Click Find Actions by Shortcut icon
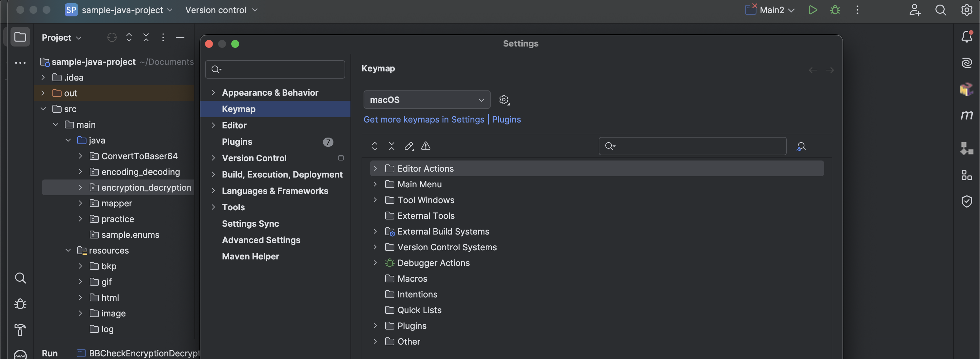The height and width of the screenshot is (359, 980). (801, 146)
